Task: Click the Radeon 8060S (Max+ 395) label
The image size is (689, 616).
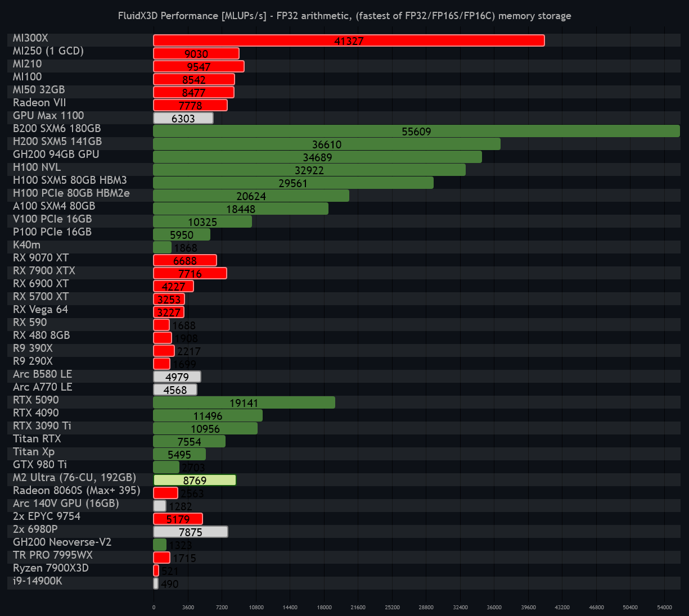Action: tap(76, 491)
